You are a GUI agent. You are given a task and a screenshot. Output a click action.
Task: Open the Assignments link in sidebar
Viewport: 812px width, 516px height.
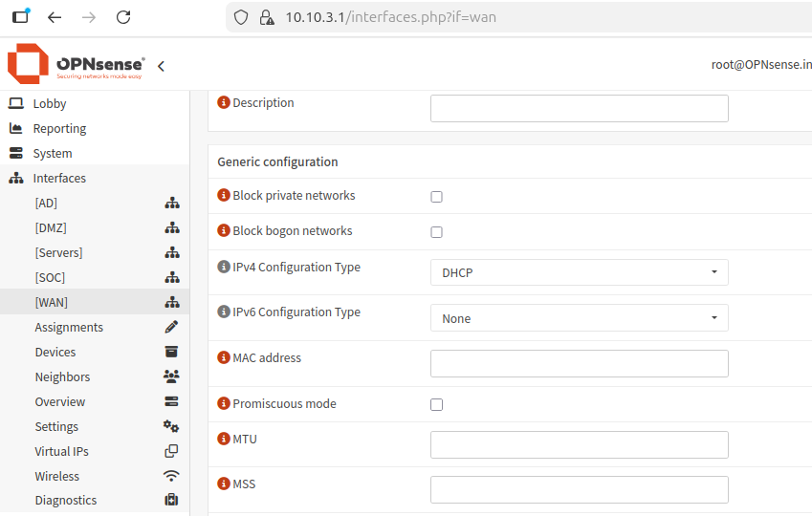click(x=69, y=328)
